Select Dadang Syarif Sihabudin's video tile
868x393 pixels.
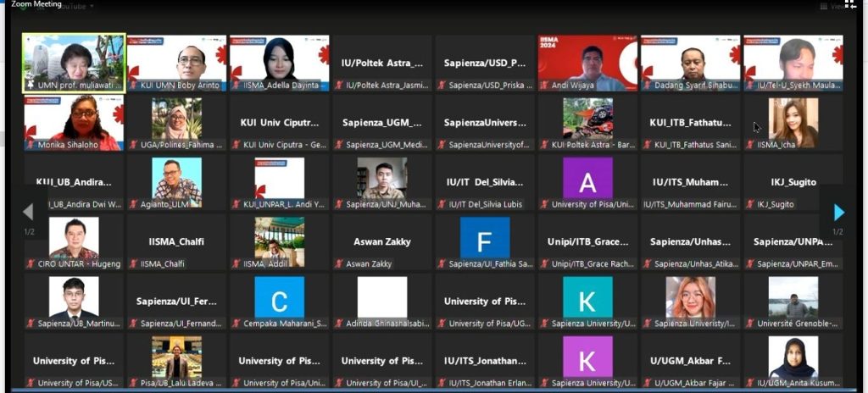[690, 58]
